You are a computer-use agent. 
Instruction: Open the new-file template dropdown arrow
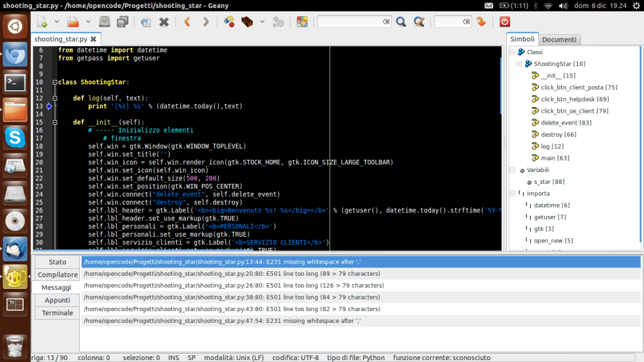[x=57, y=22]
